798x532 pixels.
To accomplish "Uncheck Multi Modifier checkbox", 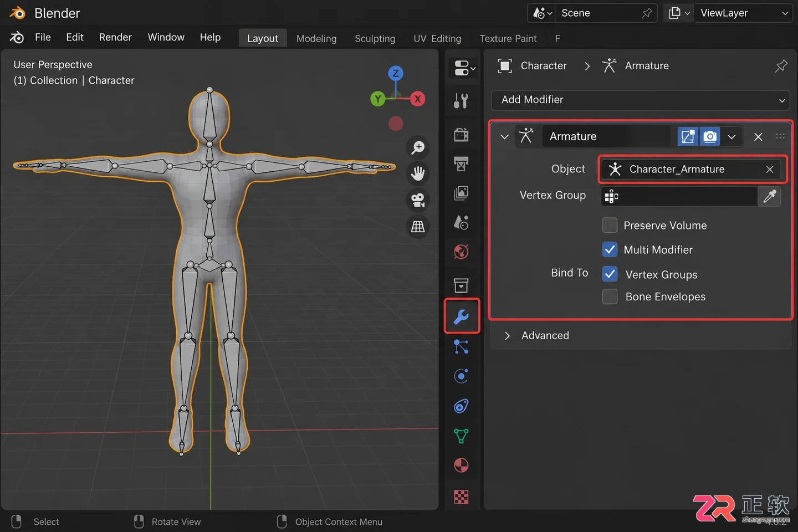I will pyautogui.click(x=610, y=249).
